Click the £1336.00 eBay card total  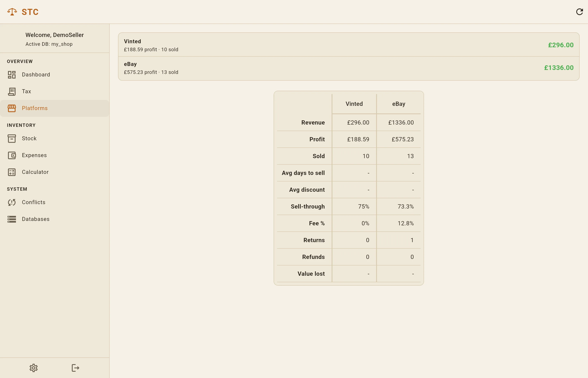(x=559, y=68)
